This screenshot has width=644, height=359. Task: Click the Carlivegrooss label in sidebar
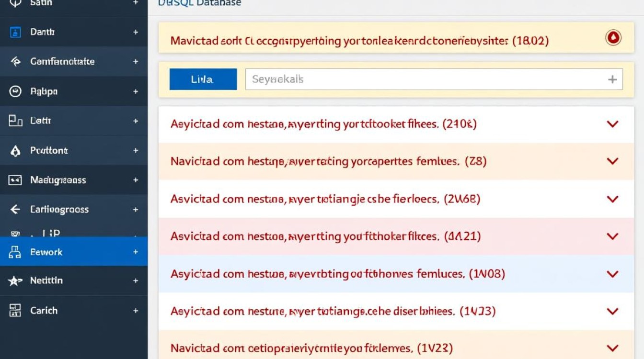(59, 210)
